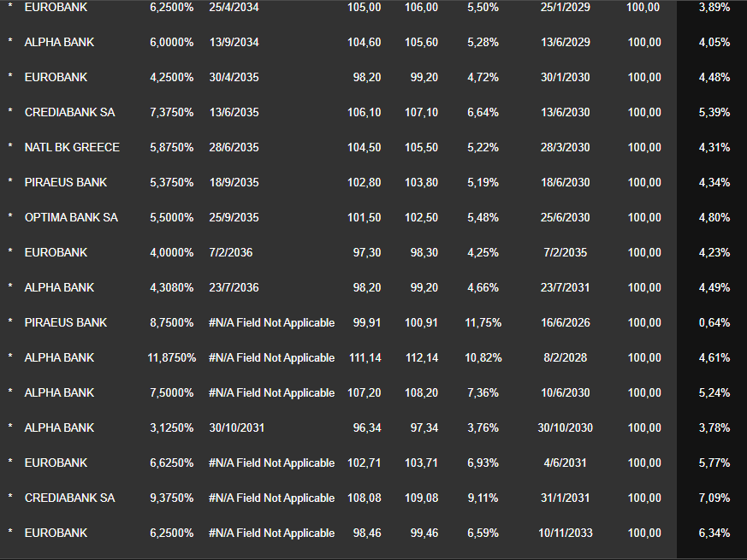Click coupon 3,1250% cell

[x=171, y=427]
